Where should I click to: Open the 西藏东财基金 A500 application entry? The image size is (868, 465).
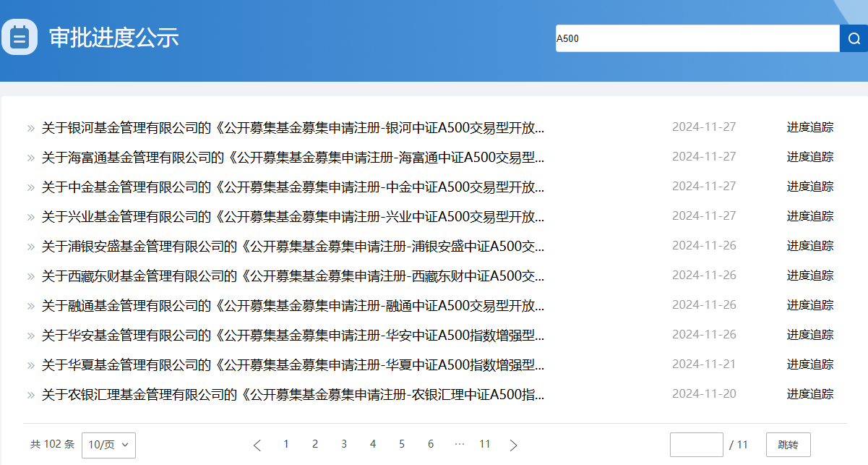click(293, 276)
